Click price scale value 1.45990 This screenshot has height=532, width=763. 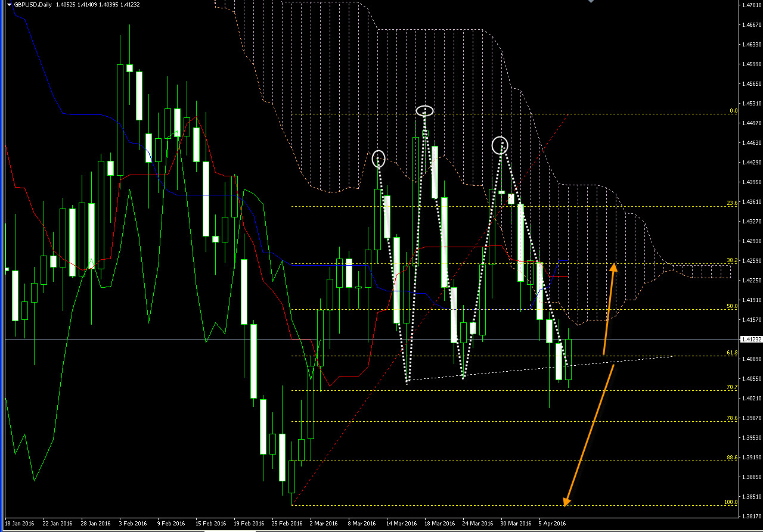750,64
